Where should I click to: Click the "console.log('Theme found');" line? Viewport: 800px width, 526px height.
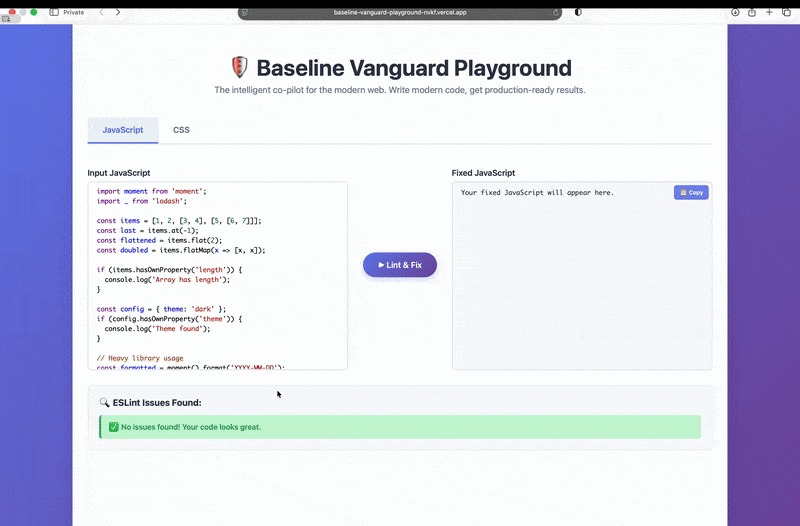click(x=157, y=329)
